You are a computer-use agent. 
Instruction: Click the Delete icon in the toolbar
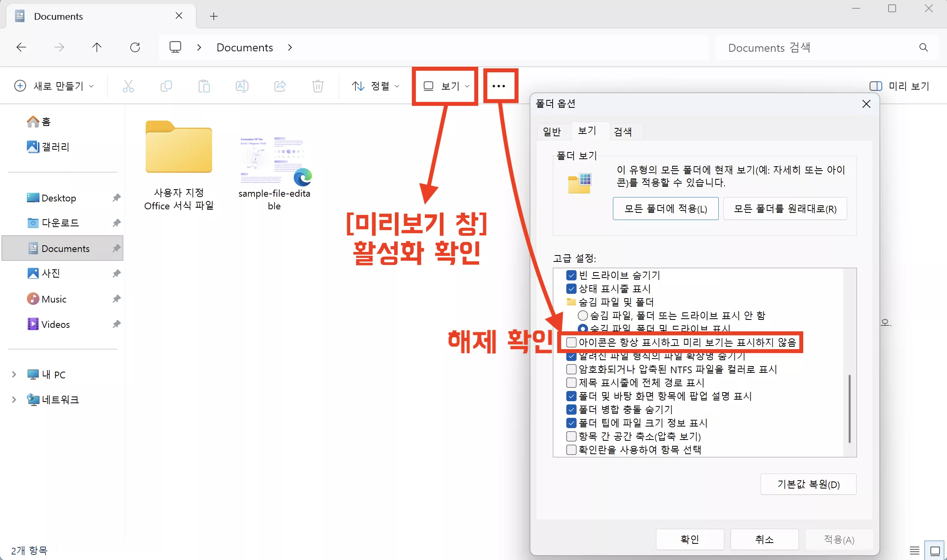click(318, 86)
